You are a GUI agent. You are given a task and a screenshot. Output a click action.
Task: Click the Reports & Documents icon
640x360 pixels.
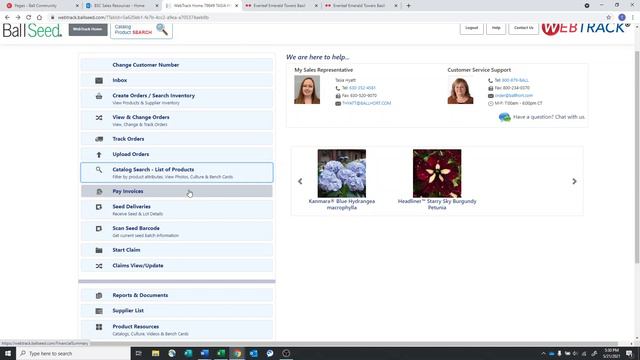click(99, 296)
